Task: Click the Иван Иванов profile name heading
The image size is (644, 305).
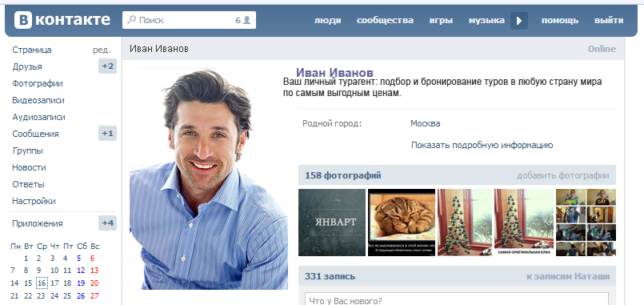Action: (x=334, y=73)
